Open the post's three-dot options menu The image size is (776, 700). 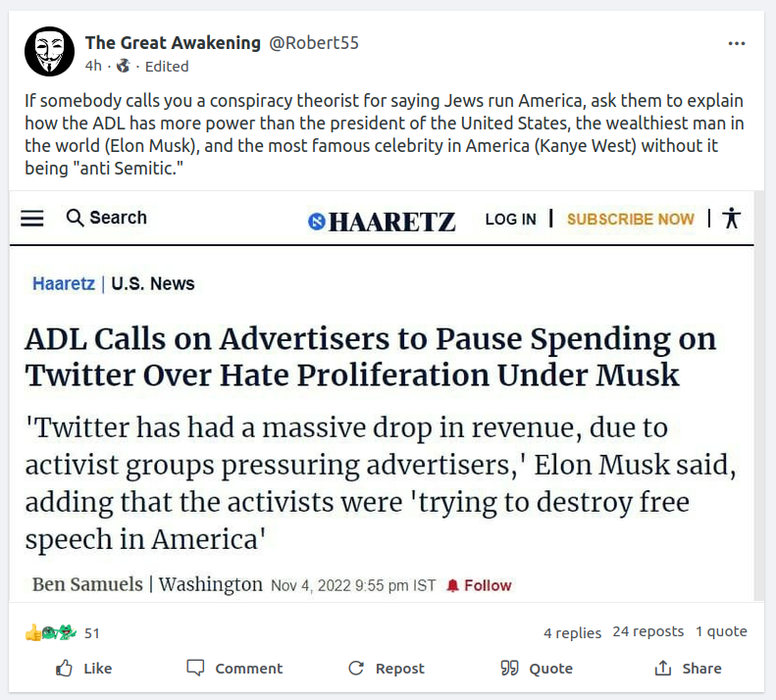click(x=737, y=43)
